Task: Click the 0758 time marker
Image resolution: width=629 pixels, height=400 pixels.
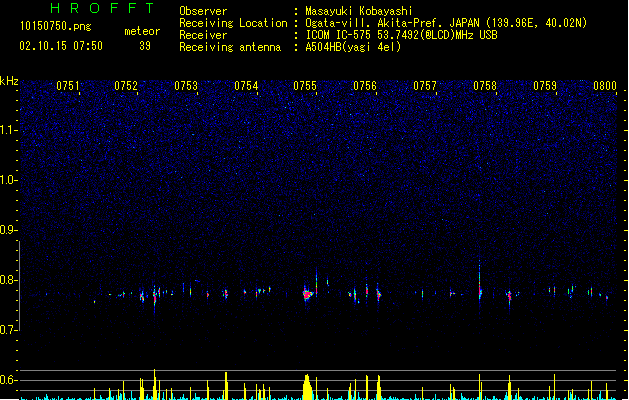Action: pyautogui.click(x=485, y=86)
